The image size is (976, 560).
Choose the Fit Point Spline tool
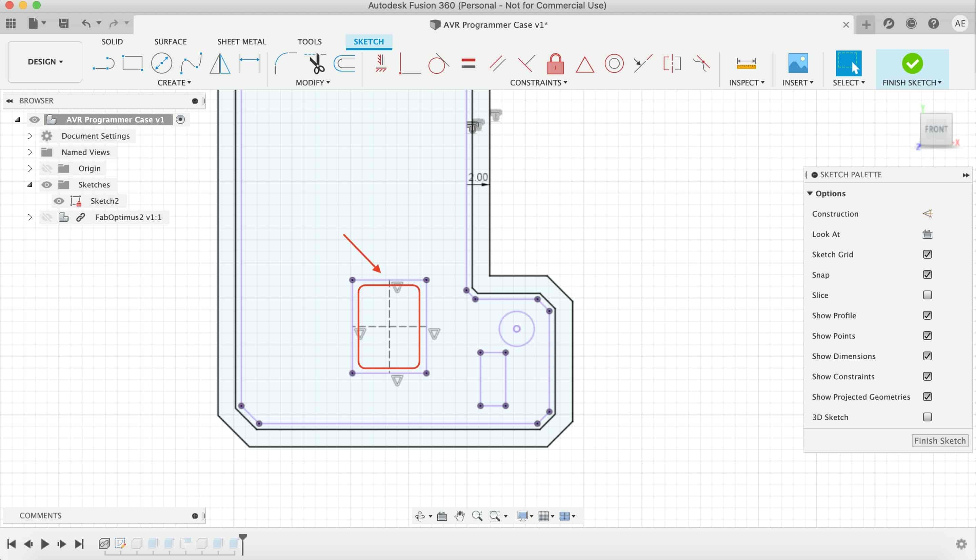click(191, 63)
